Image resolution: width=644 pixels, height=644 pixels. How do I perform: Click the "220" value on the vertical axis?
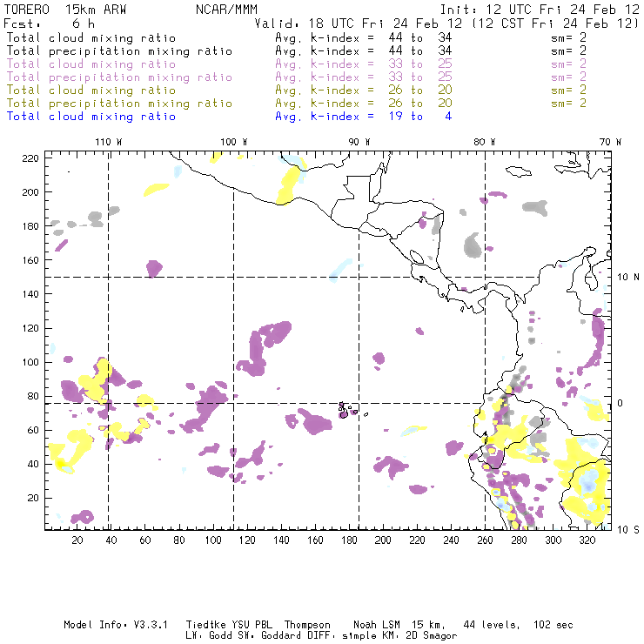click(x=30, y=158)
